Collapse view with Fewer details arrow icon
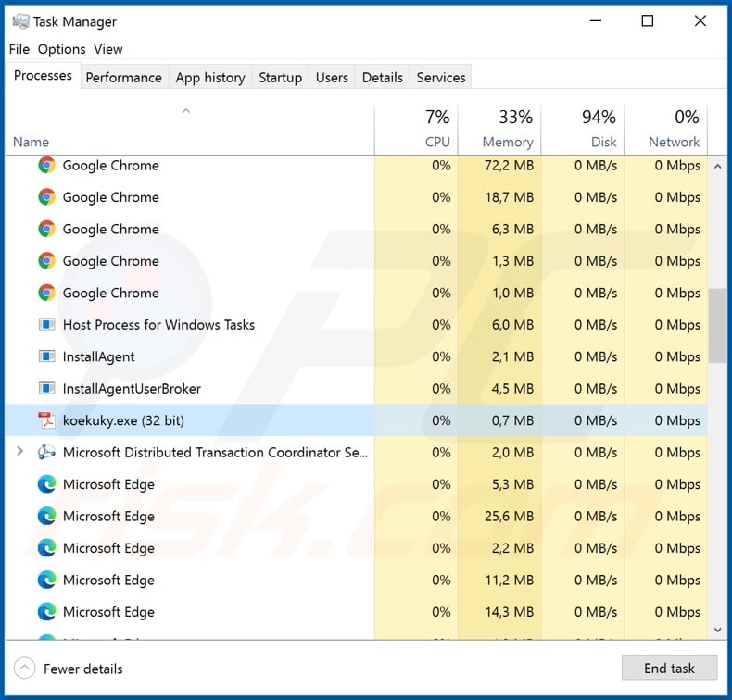The image size is (732, 700). [24, 669]
